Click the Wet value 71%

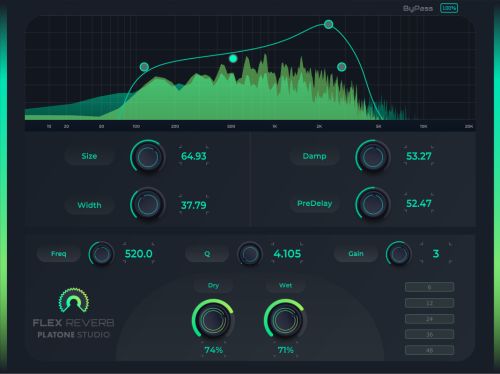[286, 350]
